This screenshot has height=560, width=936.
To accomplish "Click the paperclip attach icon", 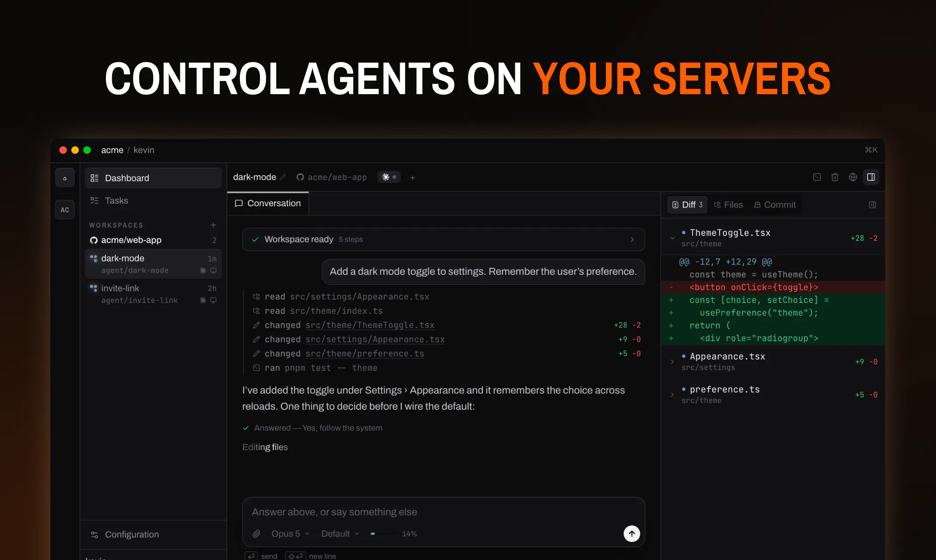I will [257, 534].
